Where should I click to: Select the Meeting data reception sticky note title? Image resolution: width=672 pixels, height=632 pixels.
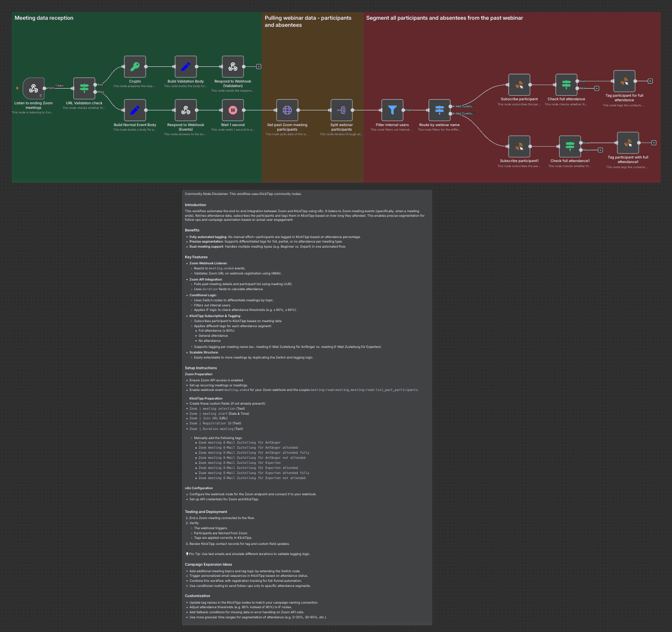(44, 18)
